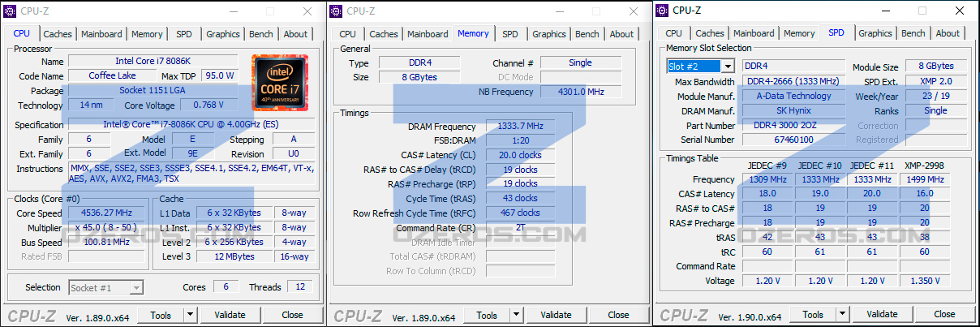Screen dimensions: 980x327
Task: Click Tools button in left CPU-Z window
Action: pyautogui.click(x=161, y=315)
